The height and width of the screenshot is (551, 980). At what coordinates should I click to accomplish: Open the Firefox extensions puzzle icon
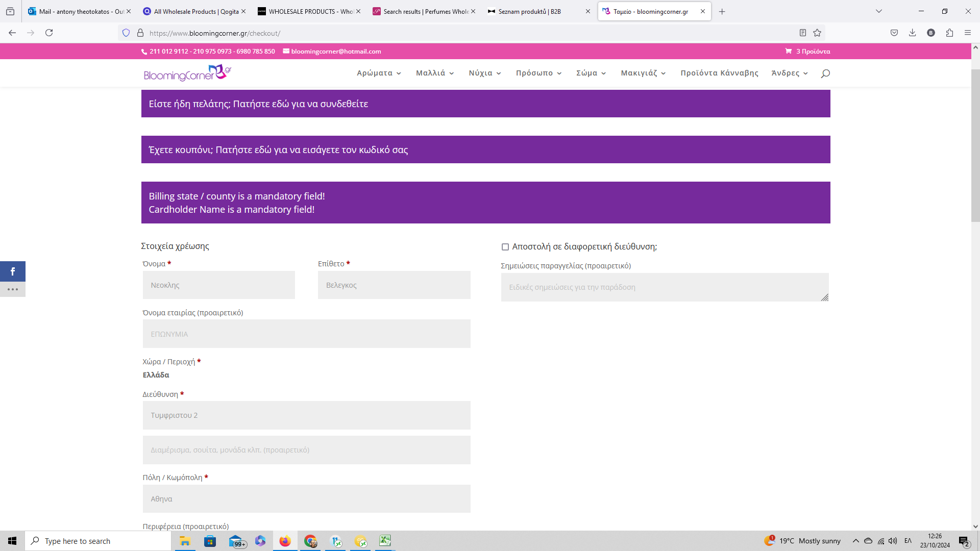tap(949, 33)
